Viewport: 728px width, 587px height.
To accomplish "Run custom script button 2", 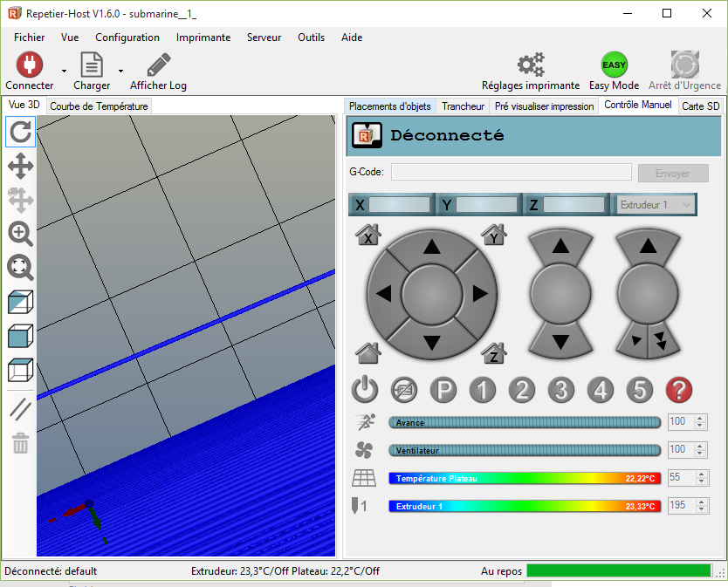I will (522, 390).
